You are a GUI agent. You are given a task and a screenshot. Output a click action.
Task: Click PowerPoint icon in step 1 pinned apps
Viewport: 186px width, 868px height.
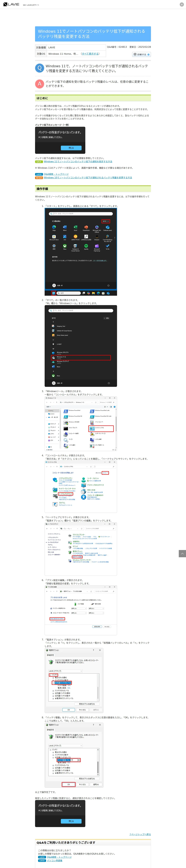point(86,227)
